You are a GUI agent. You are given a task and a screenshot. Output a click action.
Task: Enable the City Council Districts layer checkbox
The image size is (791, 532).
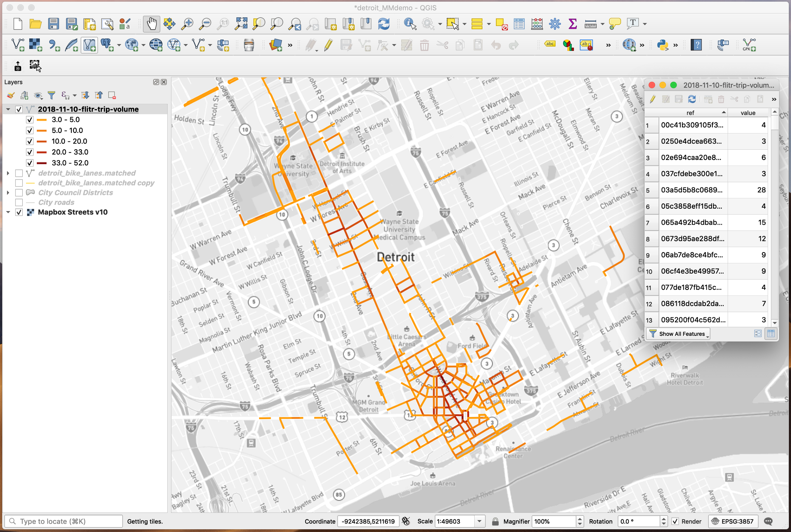(x=19, y=193)
